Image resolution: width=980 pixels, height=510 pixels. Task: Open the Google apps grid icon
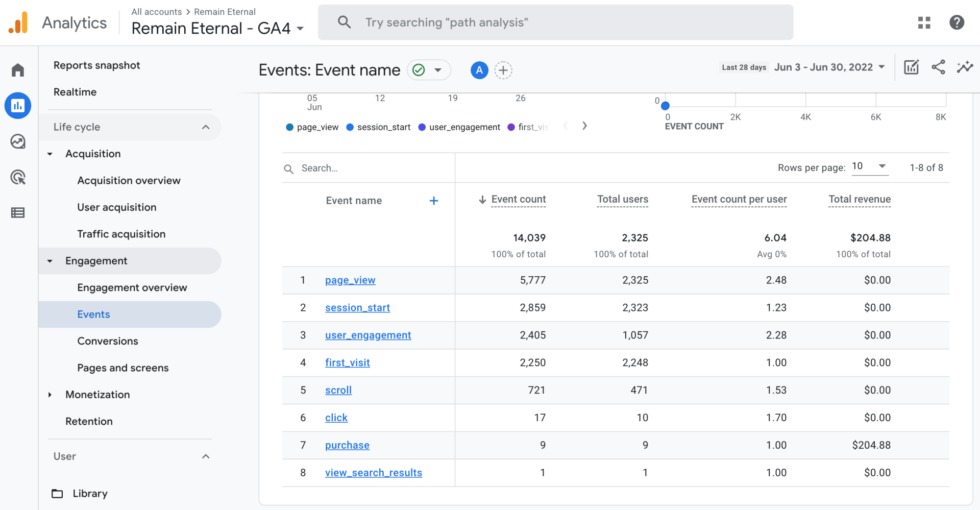pos(924,22)
